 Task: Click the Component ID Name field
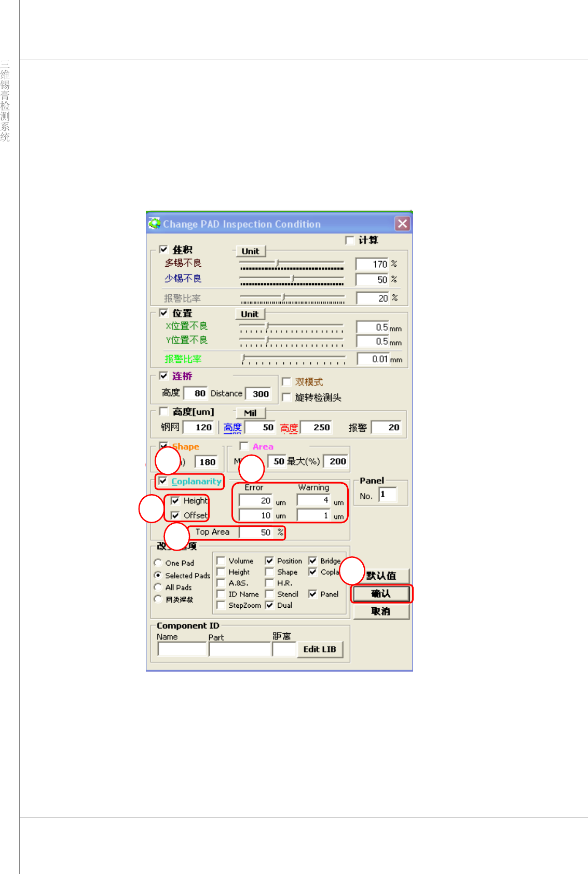point(182,649)
